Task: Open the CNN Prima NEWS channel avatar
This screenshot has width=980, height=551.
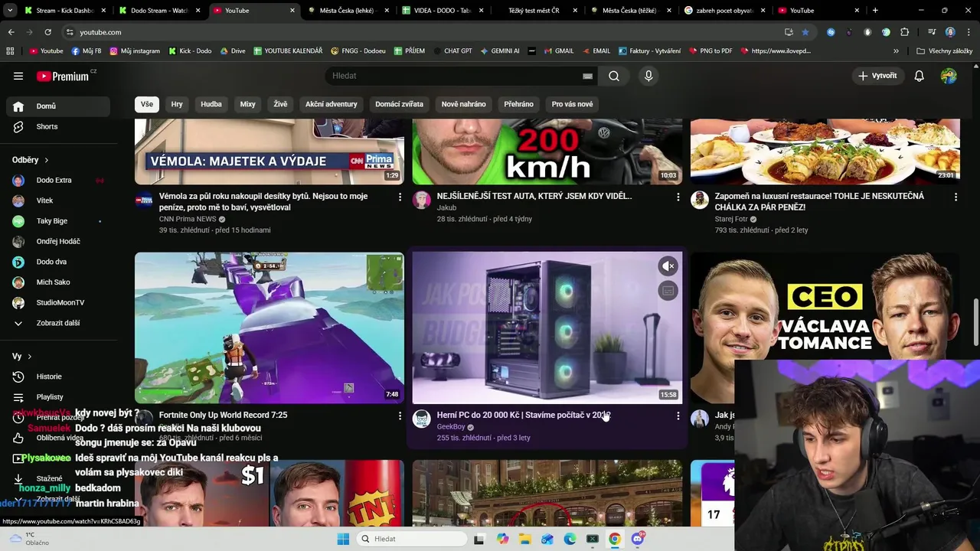Action: (x=144, y=201)
